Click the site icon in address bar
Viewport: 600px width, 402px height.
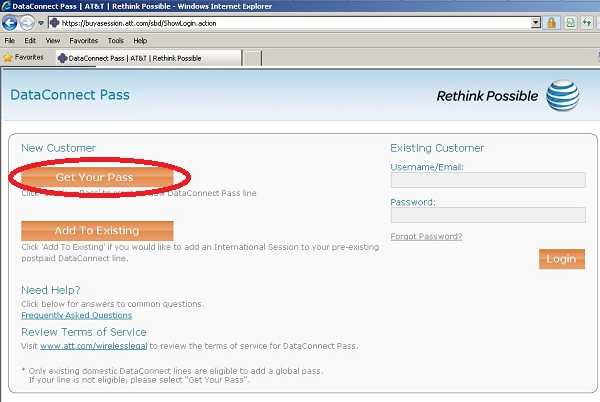(54, 23)
